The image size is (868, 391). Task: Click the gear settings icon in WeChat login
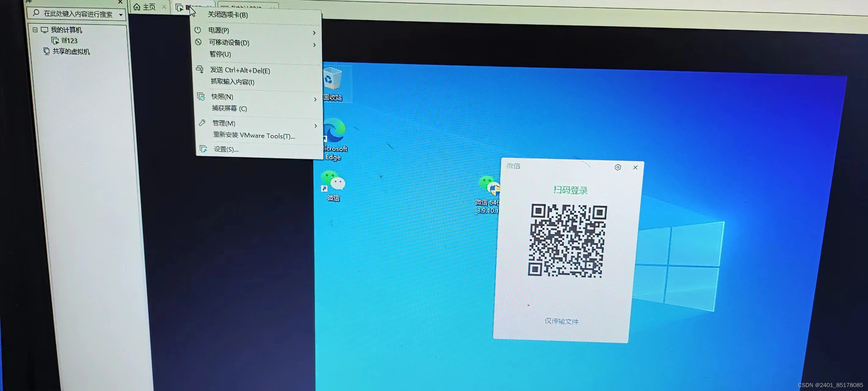pos(618,167)
